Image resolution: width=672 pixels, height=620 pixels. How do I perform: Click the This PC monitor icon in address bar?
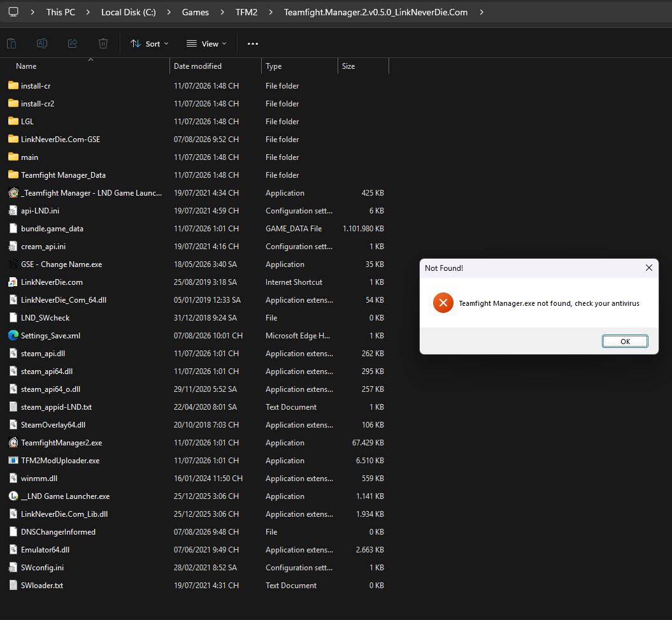(13, 12)
